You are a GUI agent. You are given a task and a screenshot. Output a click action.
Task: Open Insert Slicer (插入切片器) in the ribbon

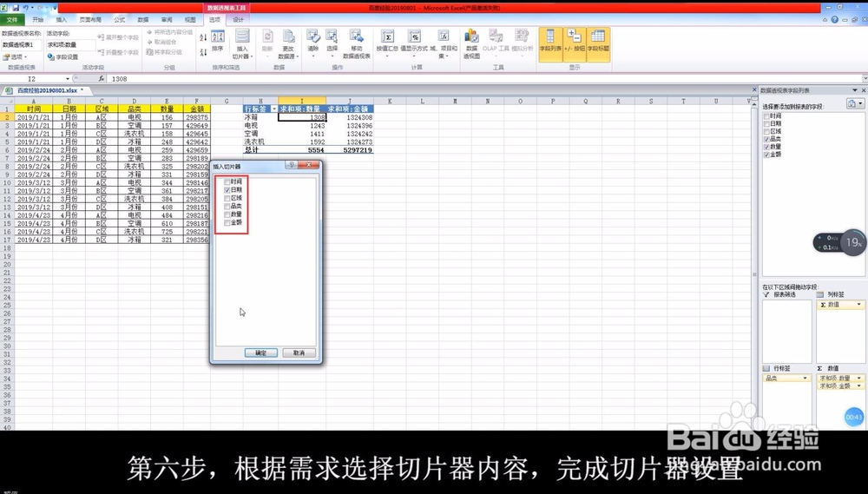click(x=242, y=44)
